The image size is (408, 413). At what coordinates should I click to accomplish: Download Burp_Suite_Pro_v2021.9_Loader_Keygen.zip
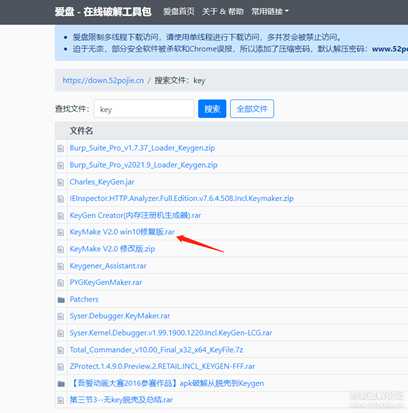[144, 165]
